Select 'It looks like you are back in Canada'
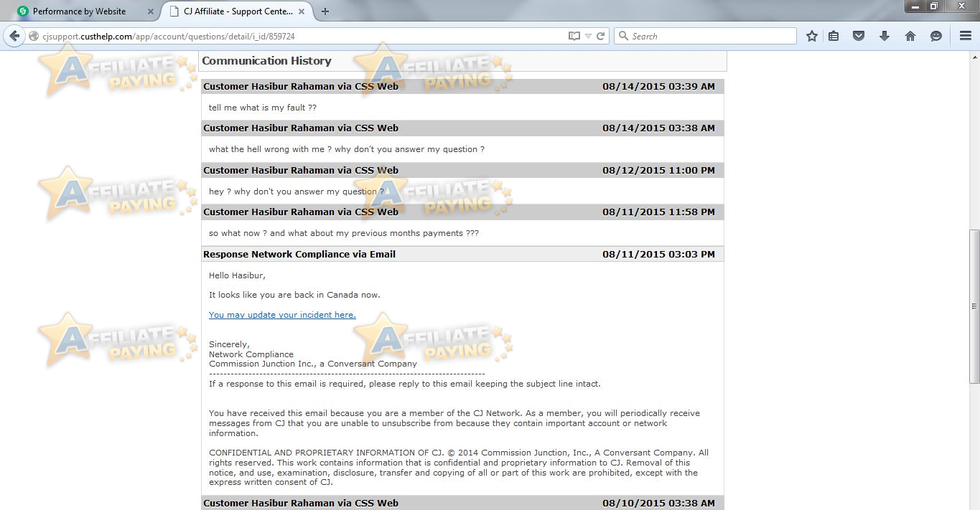 294,295
